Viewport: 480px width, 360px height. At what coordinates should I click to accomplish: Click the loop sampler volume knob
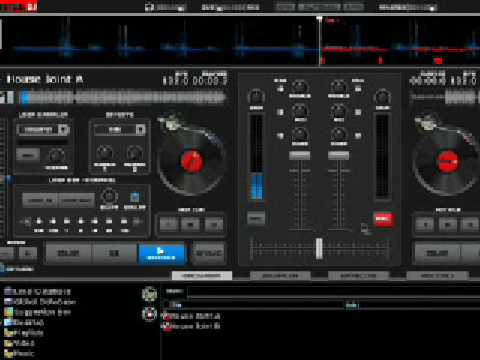click(56, 156)
